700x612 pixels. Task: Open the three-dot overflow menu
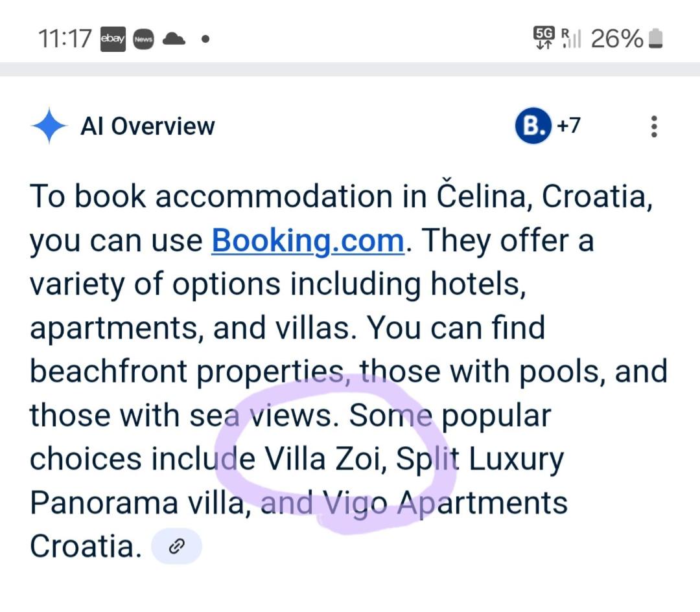click(653, 126)
